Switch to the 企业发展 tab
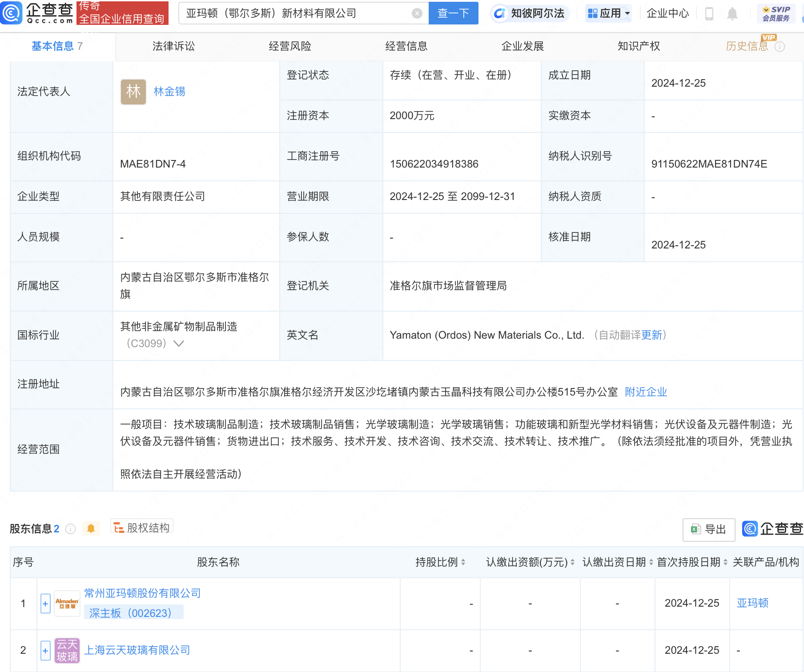Viewport: 804px width, 672px height. click(x=523, y=46)
